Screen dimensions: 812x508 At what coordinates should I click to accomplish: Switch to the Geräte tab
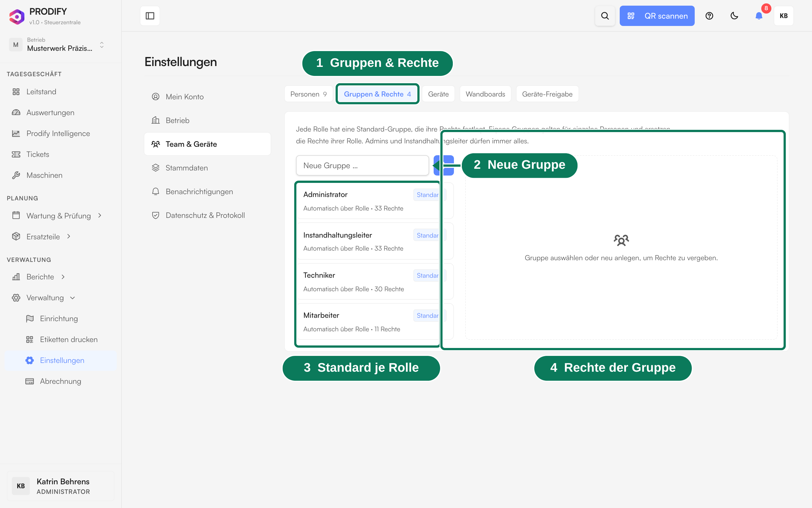438,94
